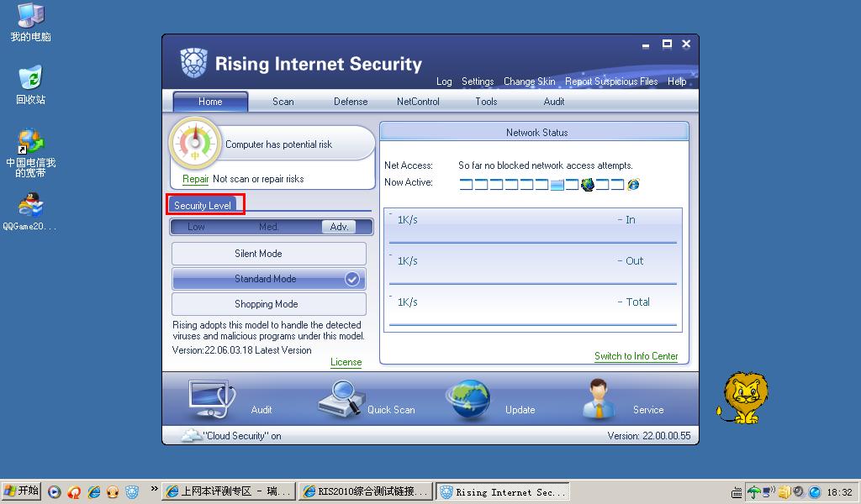This screenshot has height=504, width=861.
Task: Click the taskbar clock showing 18:32
Action: point(839,492)
